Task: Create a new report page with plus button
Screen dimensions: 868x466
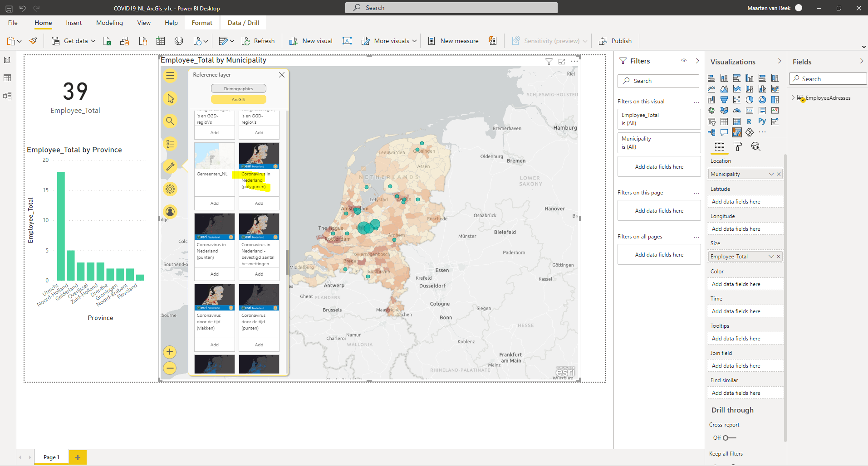Action: tap(77, 457)
